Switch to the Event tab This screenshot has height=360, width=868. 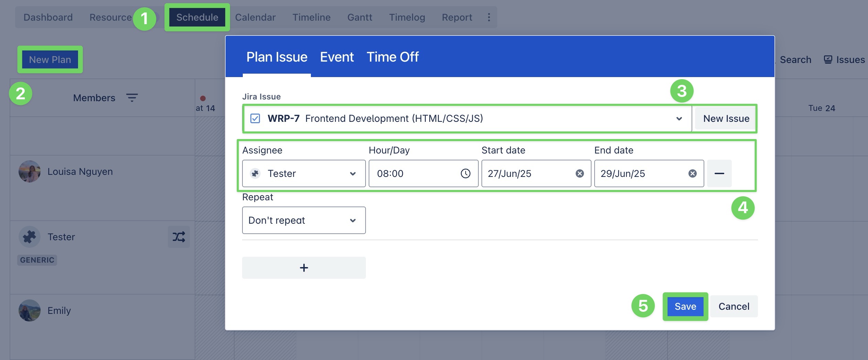pyautogui.click(x=337, y=57)
